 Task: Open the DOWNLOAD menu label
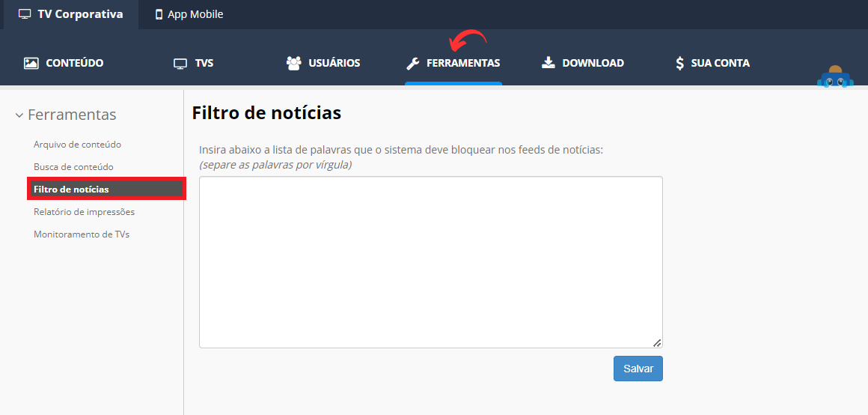click(593, 63)
